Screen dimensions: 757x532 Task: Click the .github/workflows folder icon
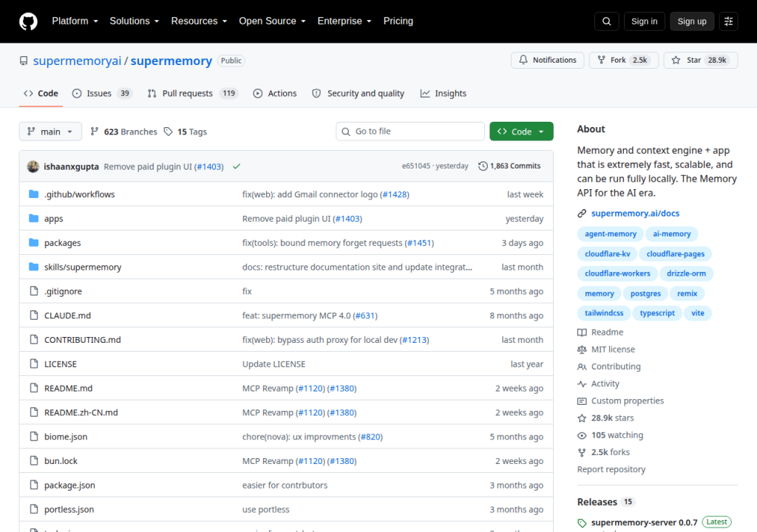(33, 194)
